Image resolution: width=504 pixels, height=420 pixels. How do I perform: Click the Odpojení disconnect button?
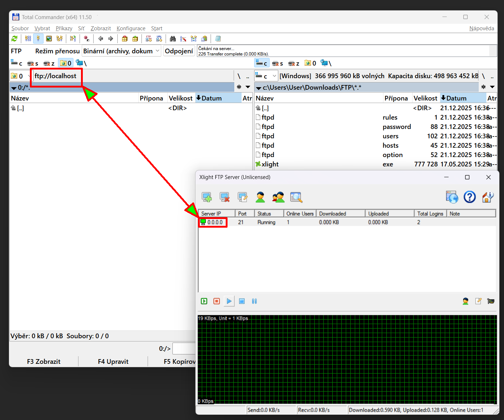179,51
